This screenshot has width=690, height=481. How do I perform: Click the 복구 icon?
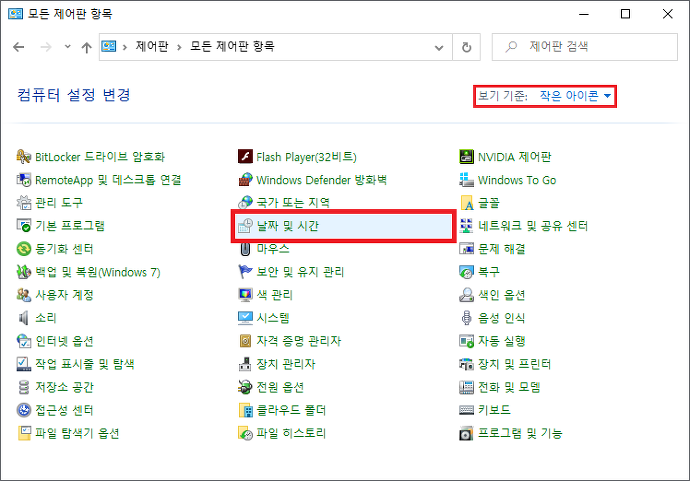point(466,272)
